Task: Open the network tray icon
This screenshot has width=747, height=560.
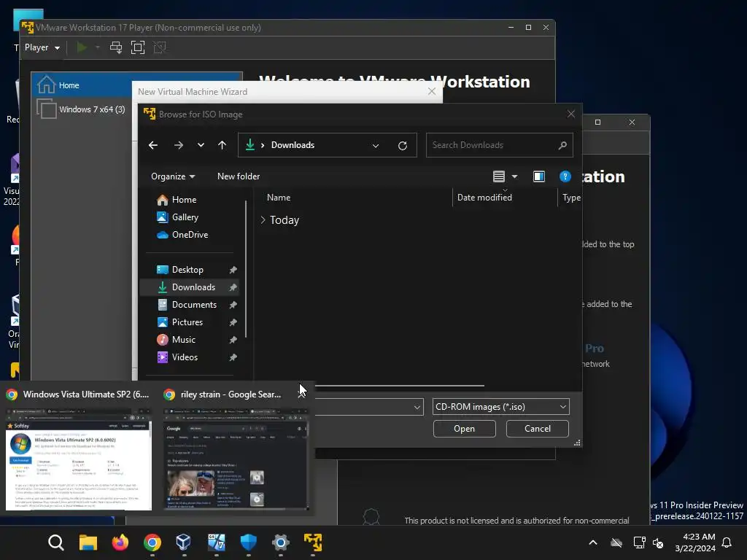Action: [639, 542]
